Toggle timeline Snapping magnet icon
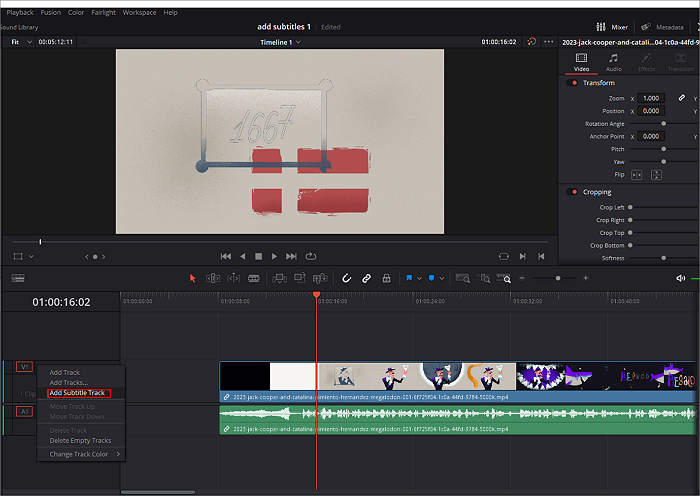 346,278
